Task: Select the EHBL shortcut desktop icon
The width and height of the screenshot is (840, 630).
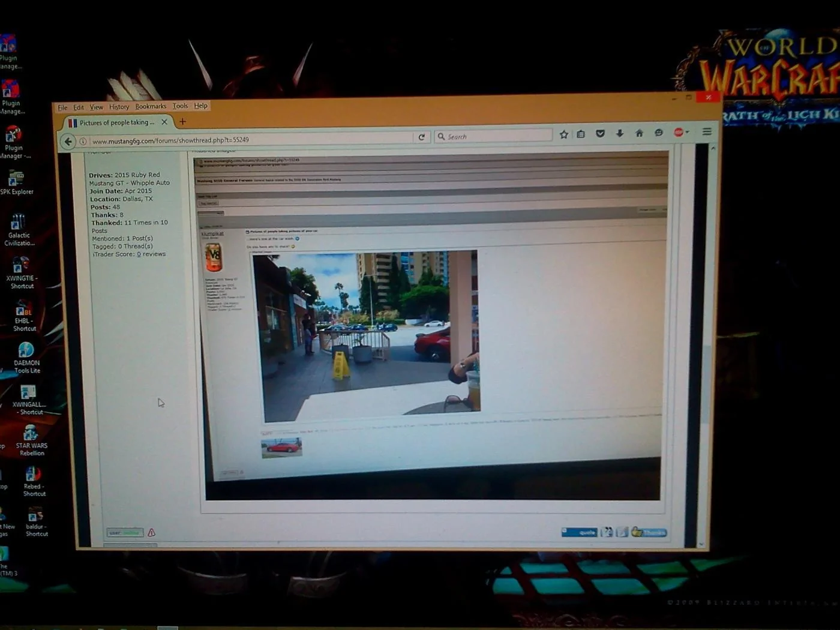Action: (24, 316)
